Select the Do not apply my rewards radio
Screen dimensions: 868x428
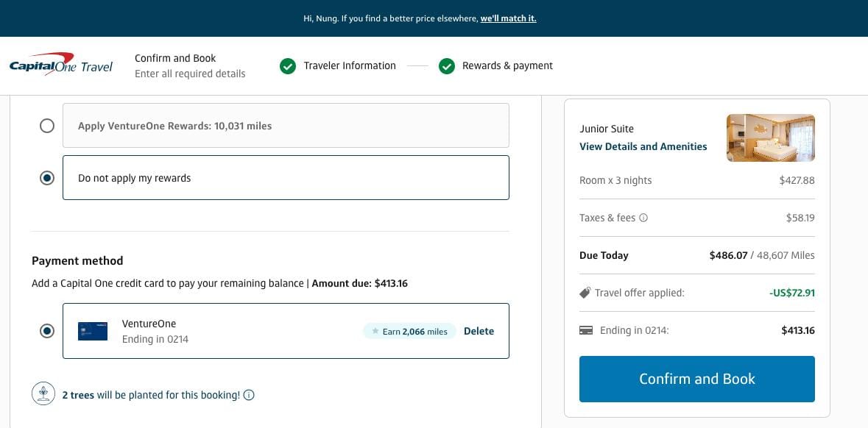click(47, 178)
